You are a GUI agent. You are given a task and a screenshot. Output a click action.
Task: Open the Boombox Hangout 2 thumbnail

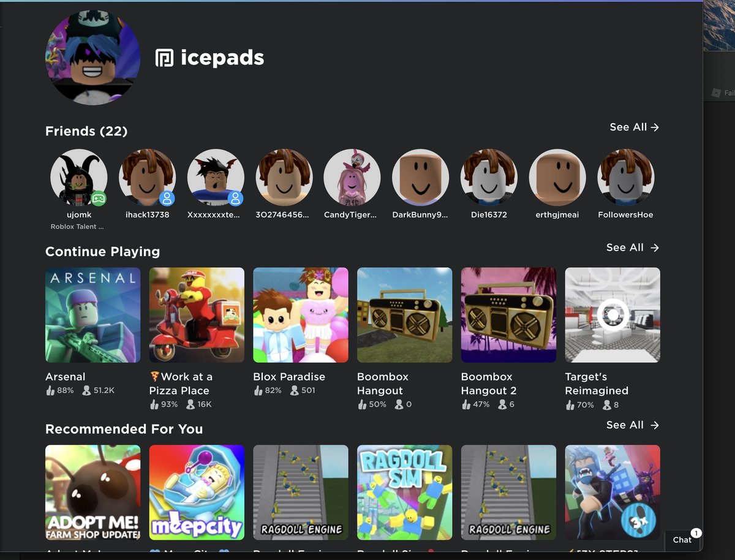coord(508,315)
